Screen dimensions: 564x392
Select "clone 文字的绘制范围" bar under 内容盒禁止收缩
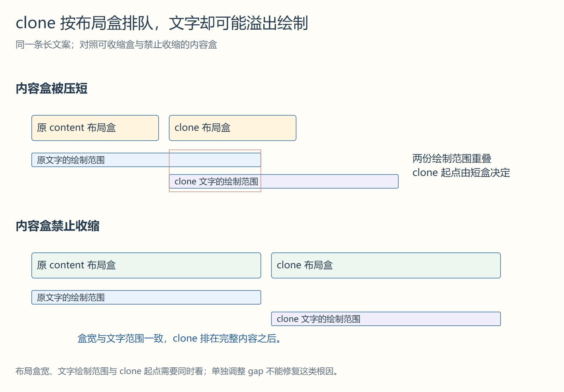[386, 319]
